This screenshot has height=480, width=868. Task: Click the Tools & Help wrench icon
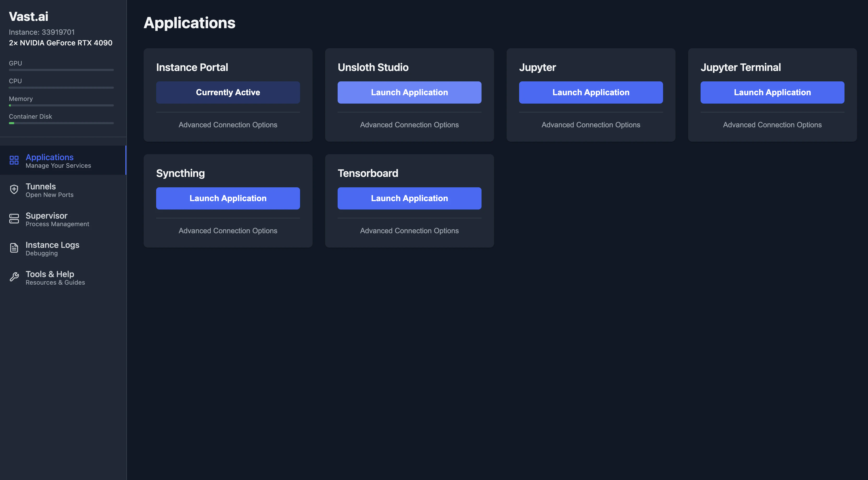14,277
